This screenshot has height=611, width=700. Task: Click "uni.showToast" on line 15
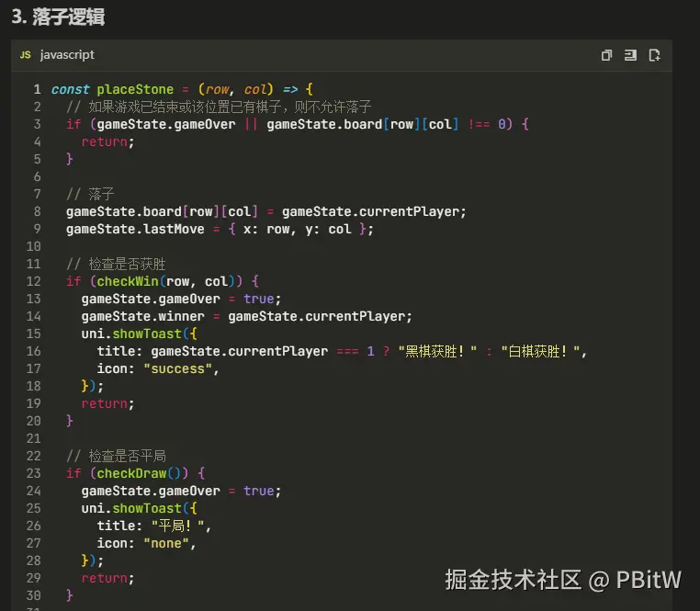[x=131, y=334]
